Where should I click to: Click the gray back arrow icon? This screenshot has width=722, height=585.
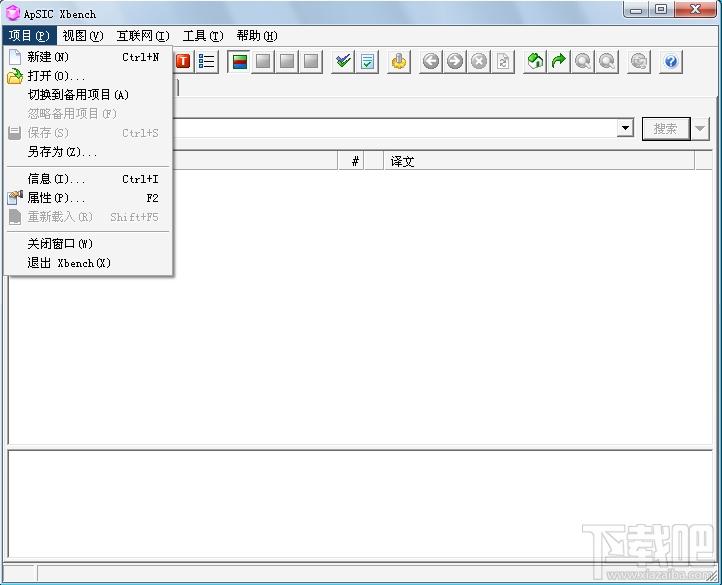click(431, 61)
